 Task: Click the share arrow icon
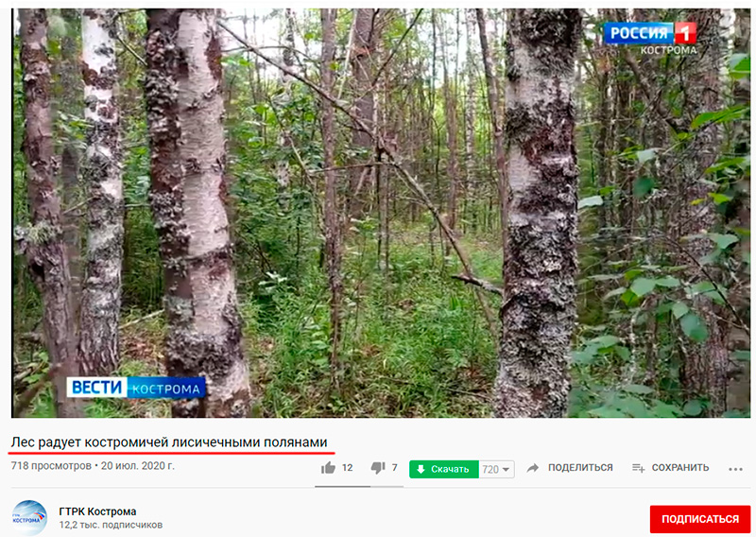pos(533,468)
